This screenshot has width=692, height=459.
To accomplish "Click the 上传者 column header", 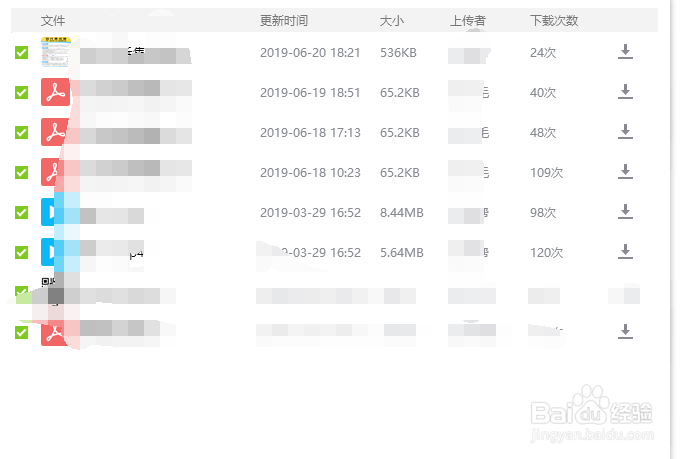I will [x=468, y=21].
